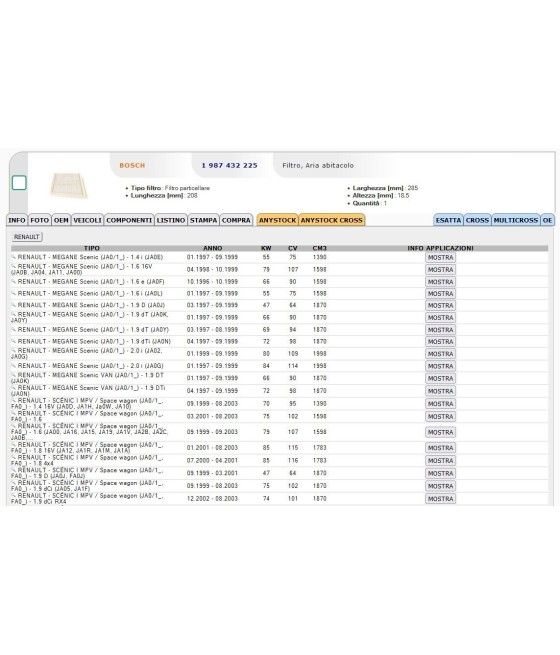The height and width of the screenshot is (655, 560).
Task: Tick the product selection checkbox
Action: [x=19, y=183]
